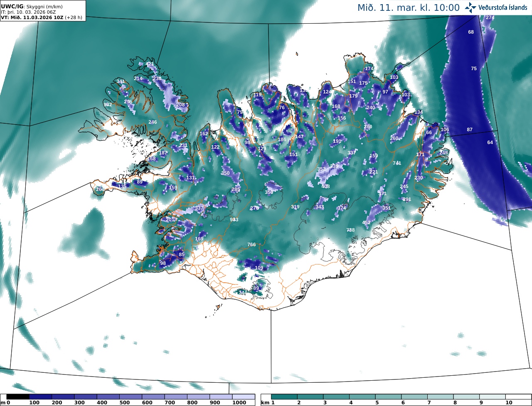Click the visibility value 744 near the south coast
Screen dimensions: 532x406
pos(242,293)
